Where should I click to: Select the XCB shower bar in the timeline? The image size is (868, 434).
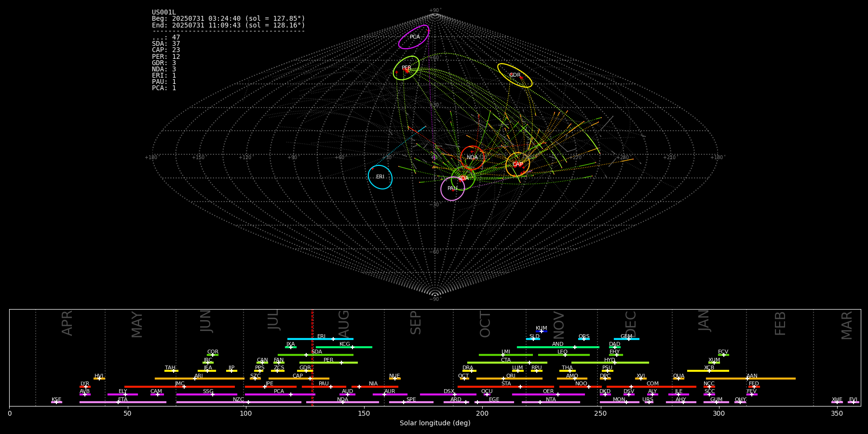click(x=708, y=371)
